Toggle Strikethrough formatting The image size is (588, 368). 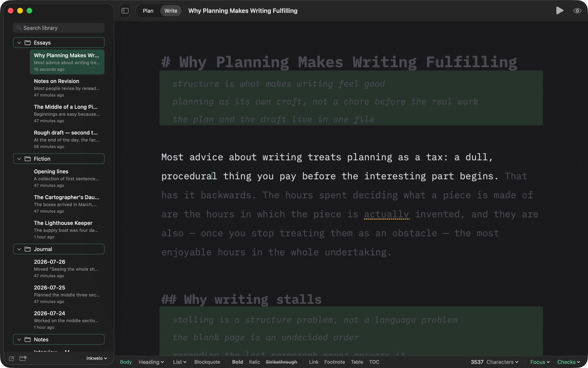click(x=281, y=362)
